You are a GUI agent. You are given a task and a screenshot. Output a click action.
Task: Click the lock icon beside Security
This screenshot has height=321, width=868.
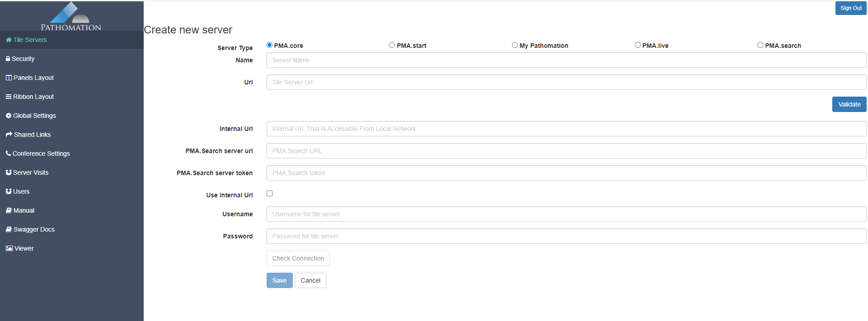point(8,59)
